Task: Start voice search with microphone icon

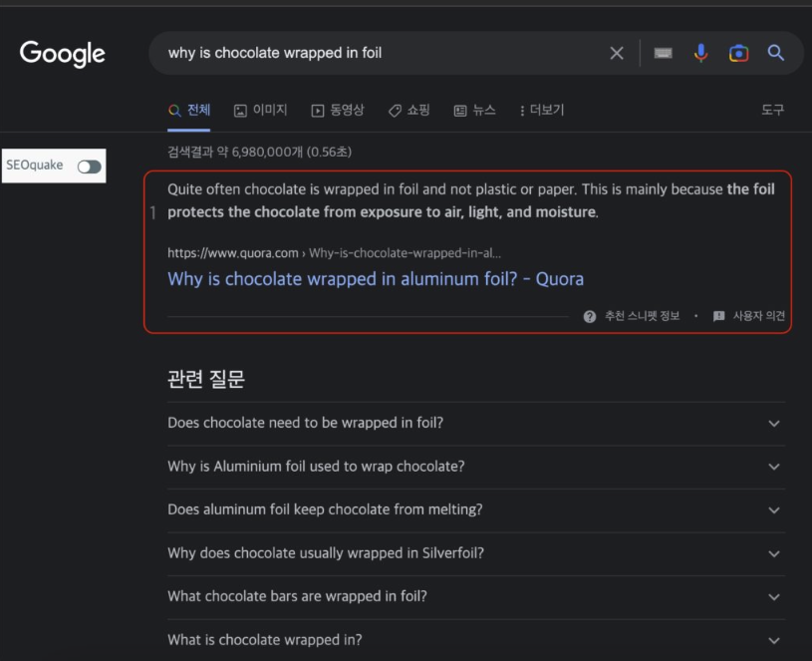Action: point(700,53)
